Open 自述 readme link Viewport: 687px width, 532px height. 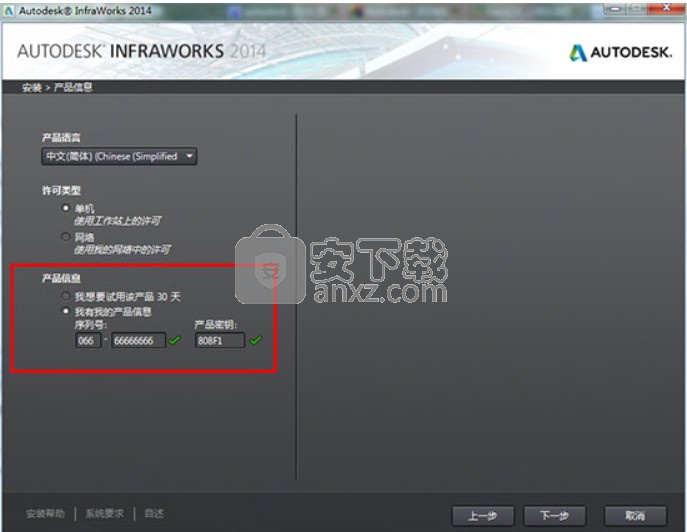(x=154, y=514)
